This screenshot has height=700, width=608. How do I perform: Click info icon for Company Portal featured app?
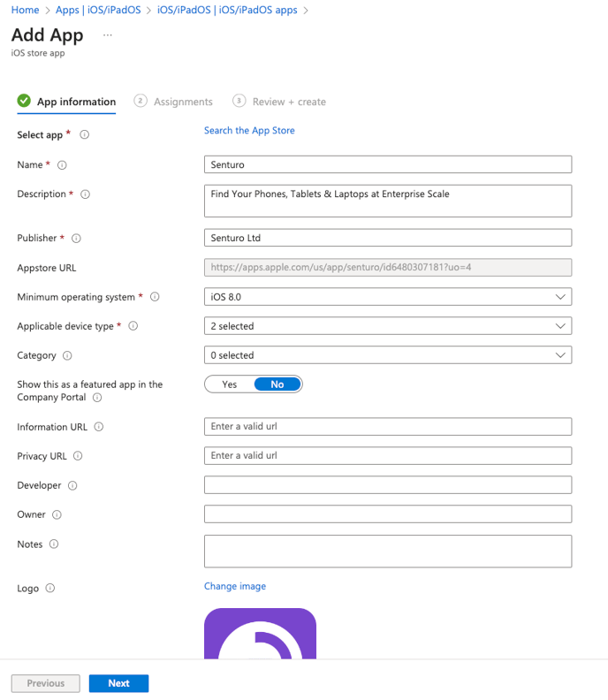tap(97, 398)
